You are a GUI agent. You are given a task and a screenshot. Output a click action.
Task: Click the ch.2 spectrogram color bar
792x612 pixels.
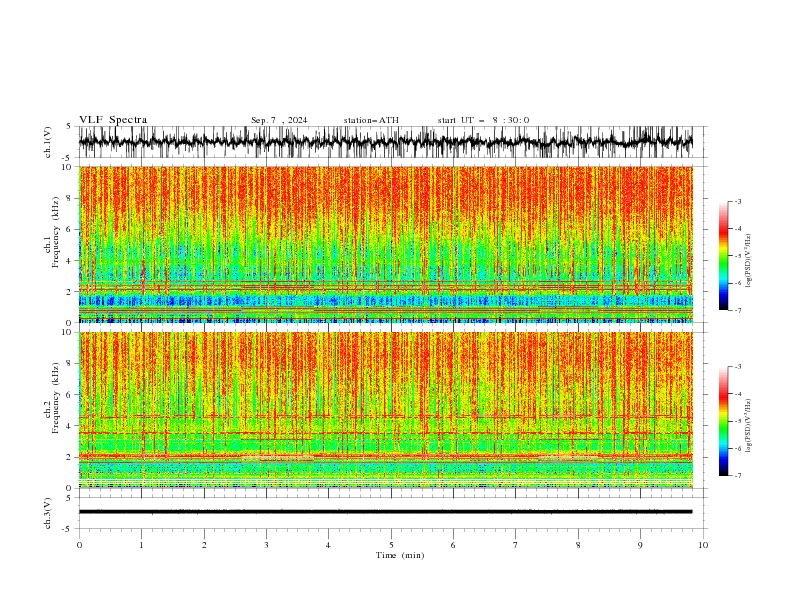(x=723, y=421)
